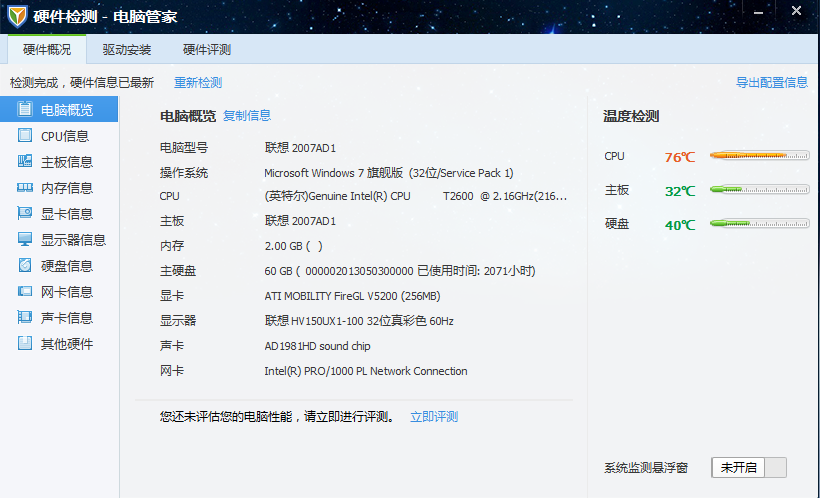Image resolution: width=820 pixels, height=498 pixels.
Task: Select 电脑概览 in sidebar
Action: pos(59,109)
